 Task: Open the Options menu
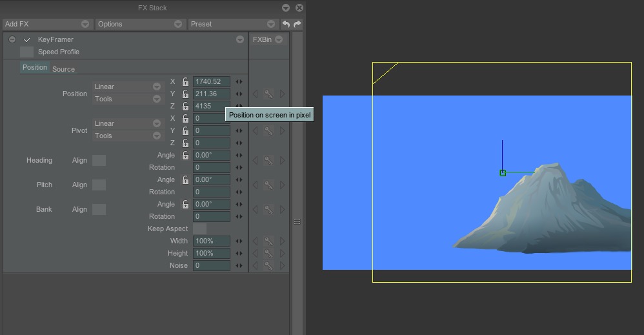(139, 24)
